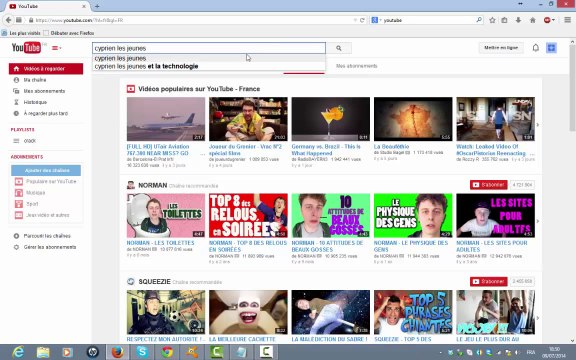
Task: Click the SQUEEZIE channel name
Action: coord(154,282)
